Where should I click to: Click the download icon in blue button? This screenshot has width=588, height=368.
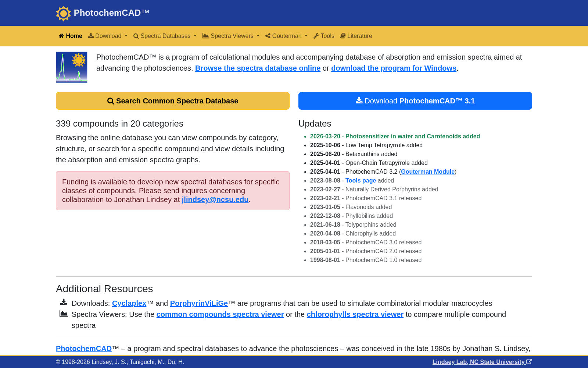[359, 100]
